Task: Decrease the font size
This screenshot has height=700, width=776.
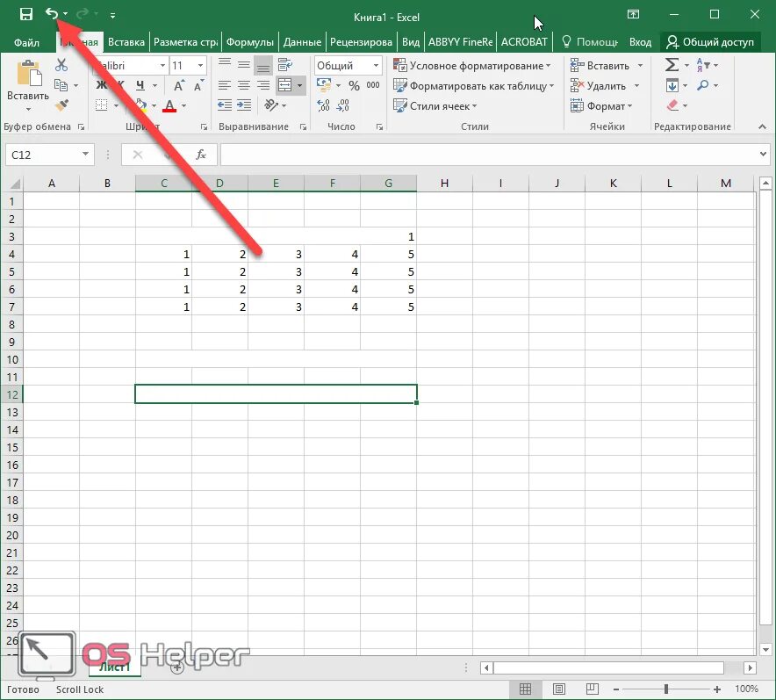Action: click(x=198, y=86)
